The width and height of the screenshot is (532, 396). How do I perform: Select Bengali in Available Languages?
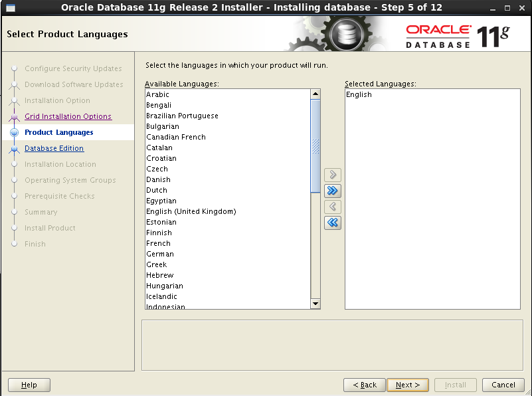(227, 105)
